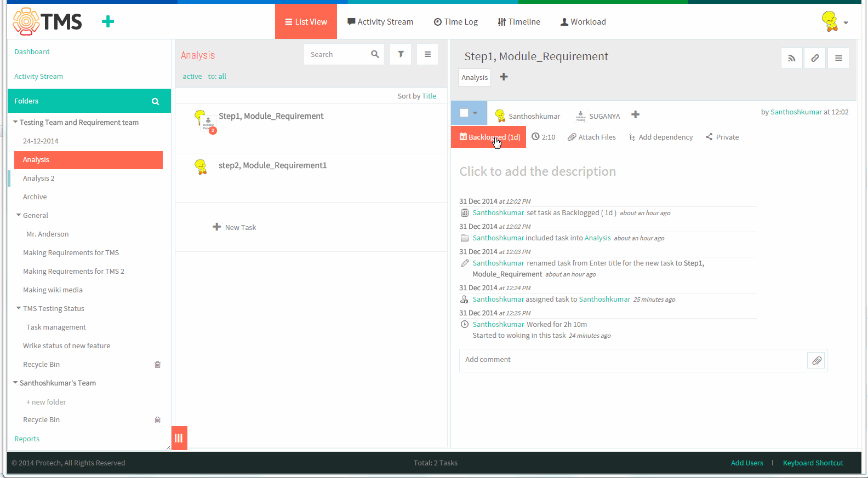Click the TMS logo
Image resolution: width=868 pixels, height=478 pixels.
coord(47,22)
